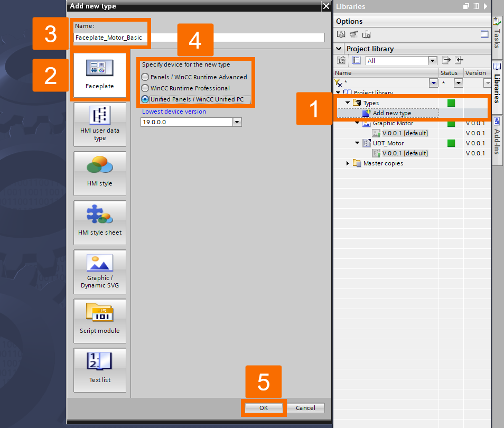Choose the HMI style type
This screenshot has width=504, height=428.
click(x=99, y=173)
